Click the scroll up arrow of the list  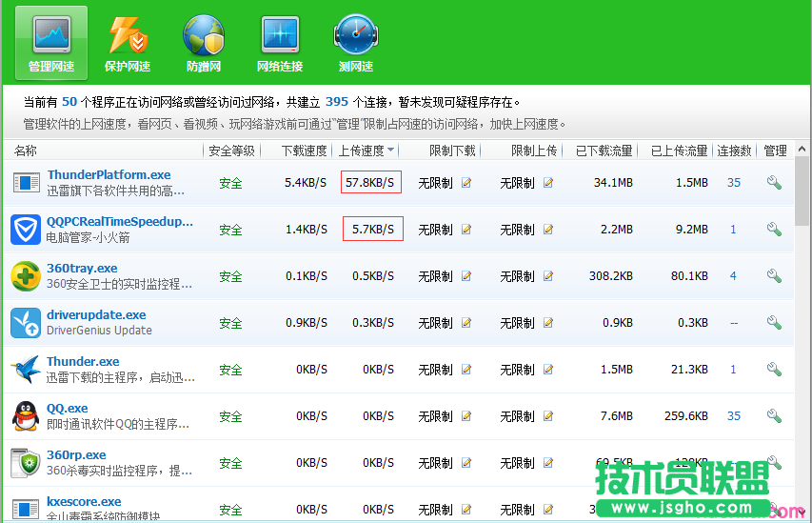[802, 151]
